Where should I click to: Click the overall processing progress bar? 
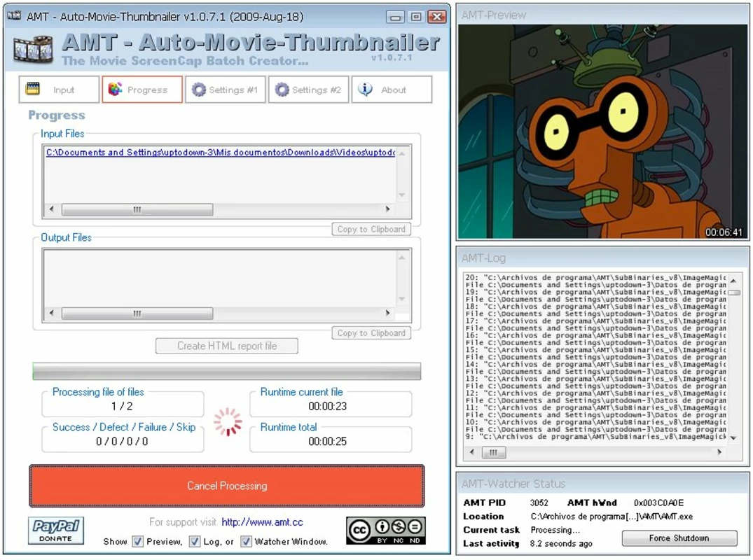click(x=227, y=372)
